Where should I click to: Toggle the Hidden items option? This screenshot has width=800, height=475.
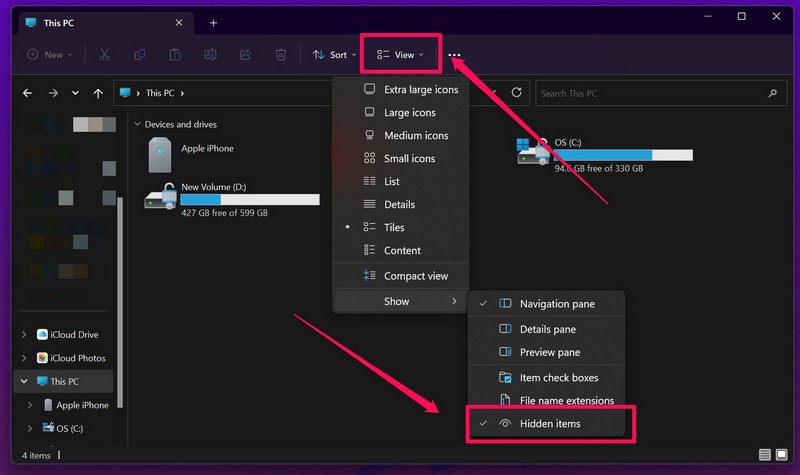[x=549, y=424]
